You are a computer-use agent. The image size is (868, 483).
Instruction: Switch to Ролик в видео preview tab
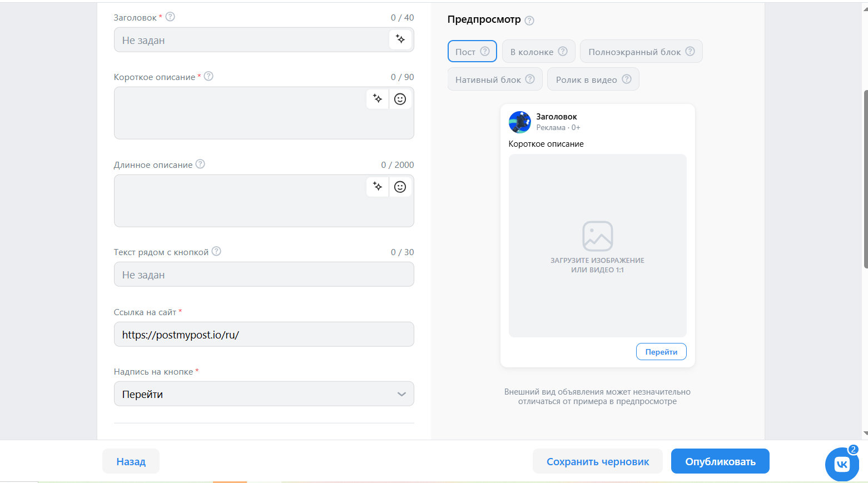coord(593,79)
